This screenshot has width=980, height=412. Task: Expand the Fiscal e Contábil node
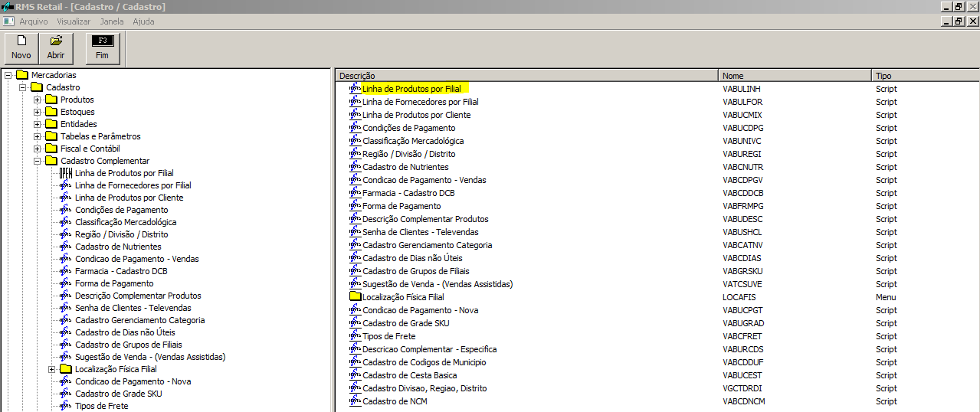coord(38,149)
